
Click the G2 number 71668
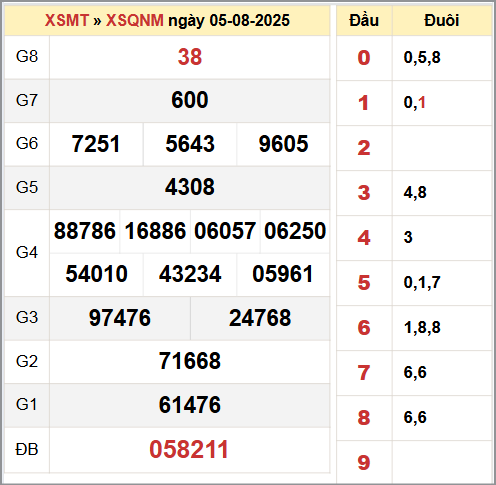tap(190, 361)
